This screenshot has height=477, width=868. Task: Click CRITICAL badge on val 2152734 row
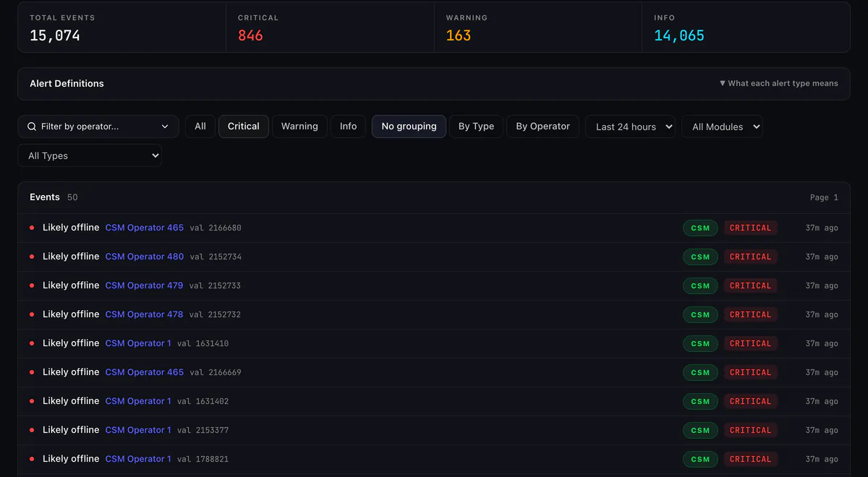751,257
